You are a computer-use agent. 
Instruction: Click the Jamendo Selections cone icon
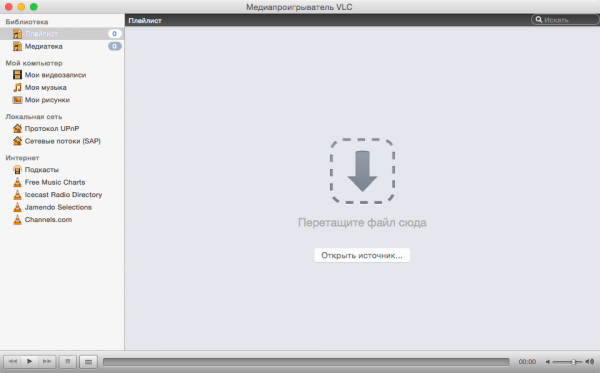[x=17, y=207]
